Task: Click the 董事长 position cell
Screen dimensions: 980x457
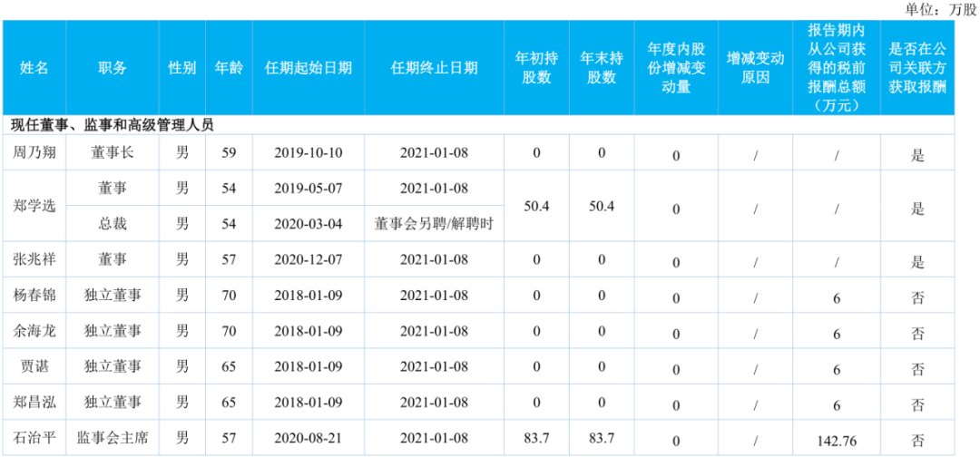Action: point(112,152)
